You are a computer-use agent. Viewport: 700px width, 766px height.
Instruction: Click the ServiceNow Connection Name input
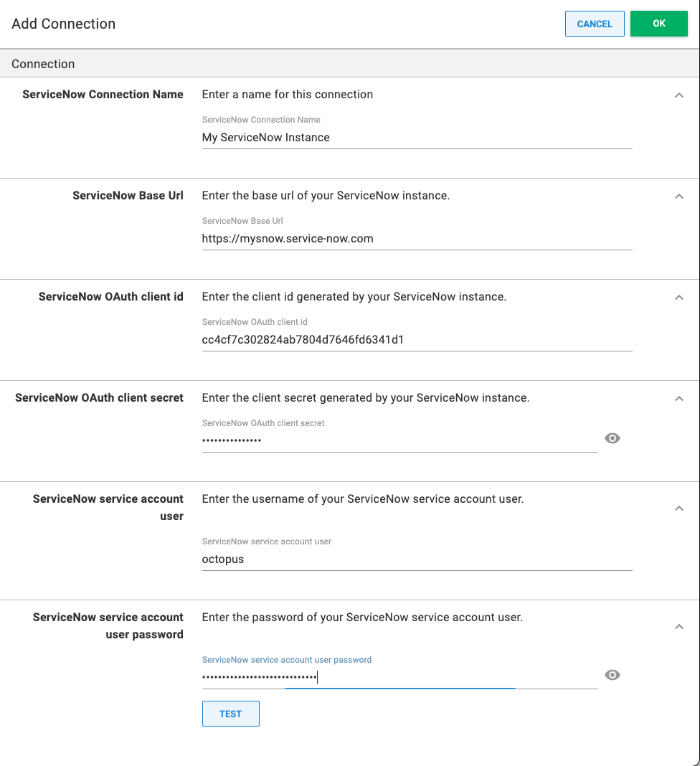(416, 138)
